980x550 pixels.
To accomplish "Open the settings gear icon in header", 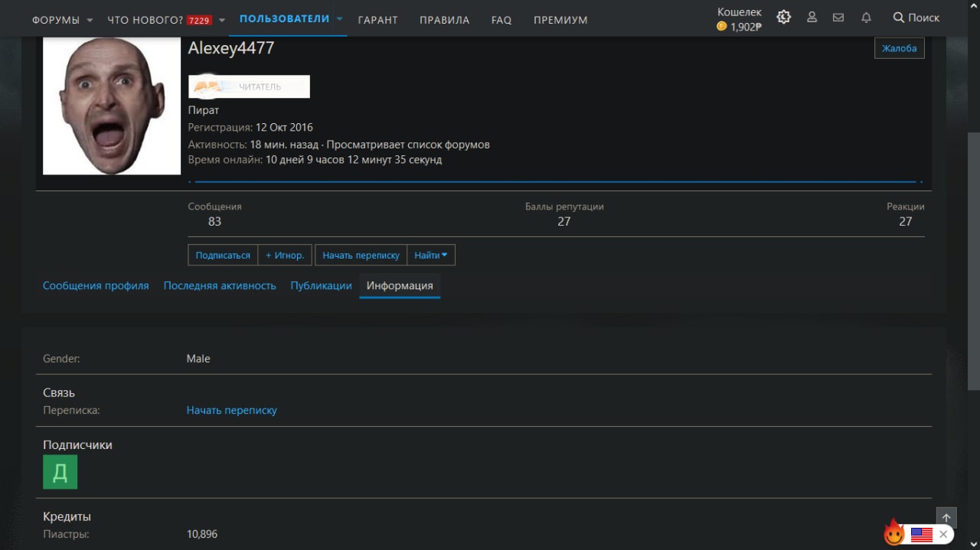I will [x=783, y=17].
